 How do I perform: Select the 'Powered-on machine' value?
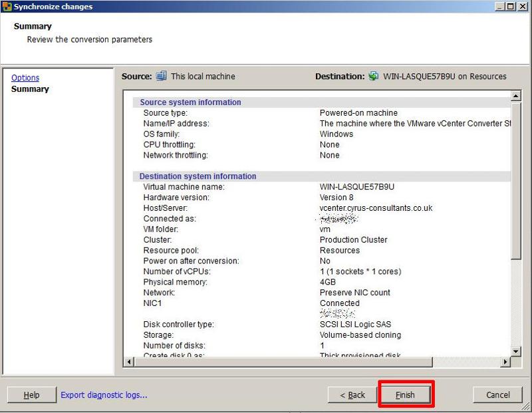point(358,112)
